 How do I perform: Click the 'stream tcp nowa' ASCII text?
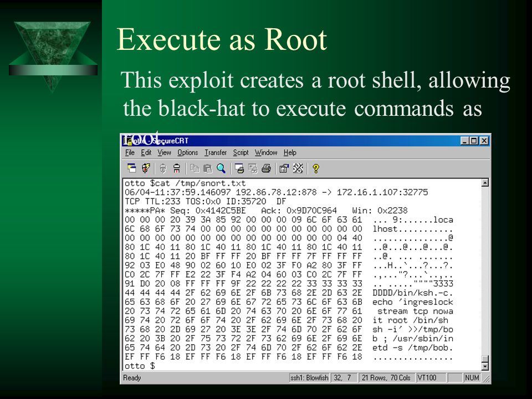[415, 311]
